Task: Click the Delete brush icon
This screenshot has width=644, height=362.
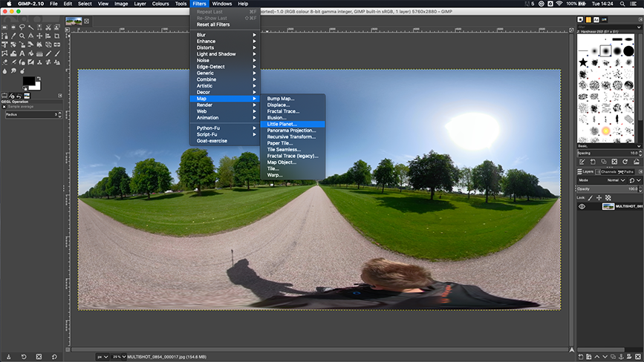Action: pyautogui.click(x=614, y=162)
